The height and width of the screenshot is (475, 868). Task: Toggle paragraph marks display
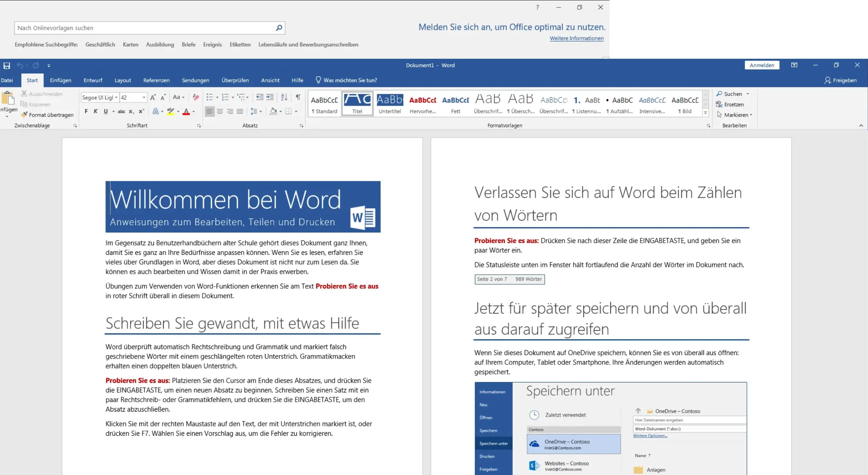click(x=298, y=97)
